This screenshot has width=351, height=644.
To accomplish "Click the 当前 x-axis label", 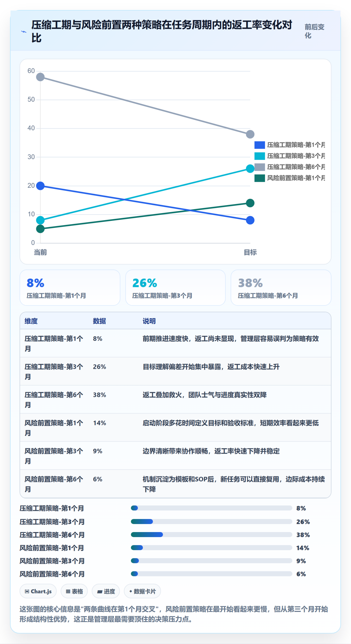I will [40, 252].
